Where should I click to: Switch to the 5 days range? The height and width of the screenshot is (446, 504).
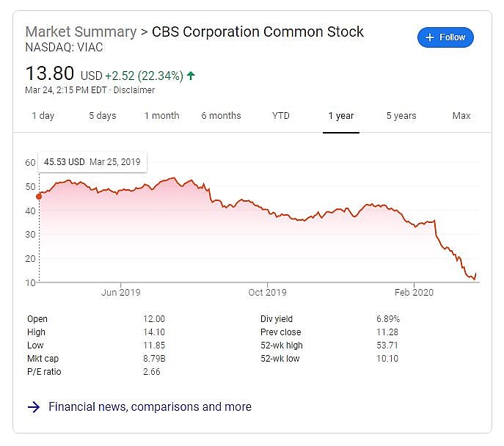[x=103, y=116]
